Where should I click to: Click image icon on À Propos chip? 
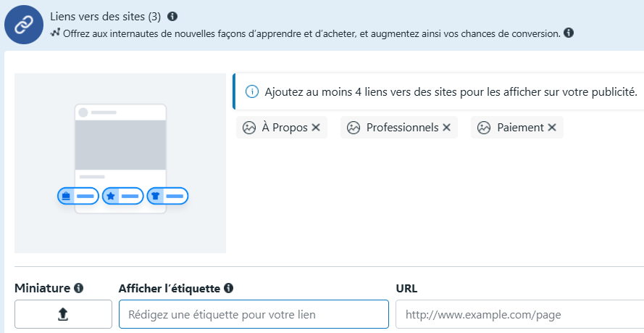coord(249,128)
